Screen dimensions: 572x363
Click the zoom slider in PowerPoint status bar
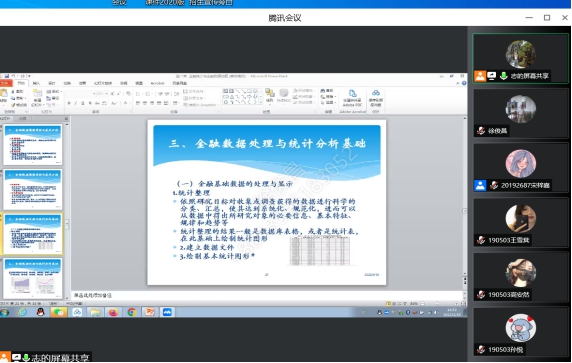point(438,304)
